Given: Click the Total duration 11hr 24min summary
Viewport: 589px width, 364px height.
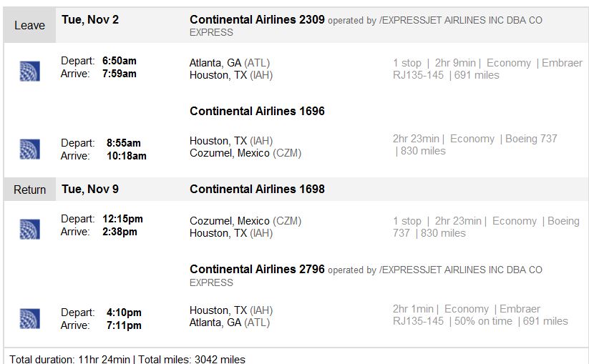Looking at the screenshot, I should coord(69,359).
